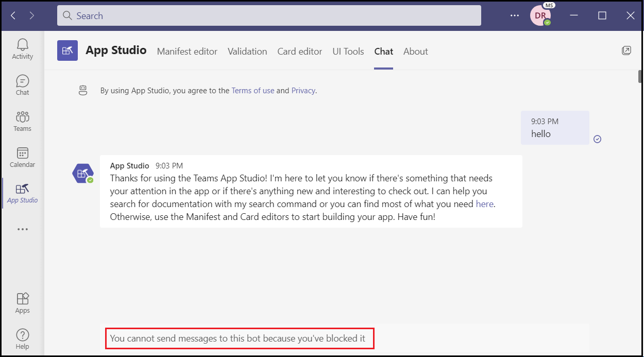644x357 pixels.
Task: Open Apps store in the sidebar
Action: (x=22, y=303)
